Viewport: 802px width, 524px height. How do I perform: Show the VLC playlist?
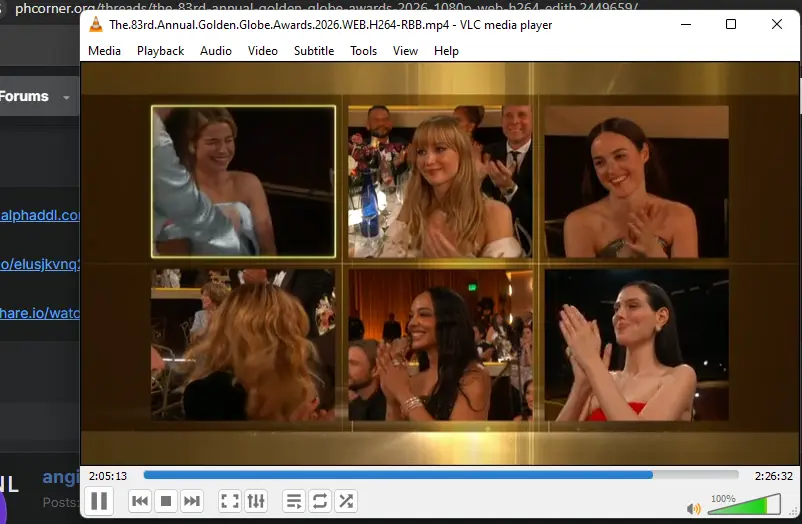(x=294, y=500)
